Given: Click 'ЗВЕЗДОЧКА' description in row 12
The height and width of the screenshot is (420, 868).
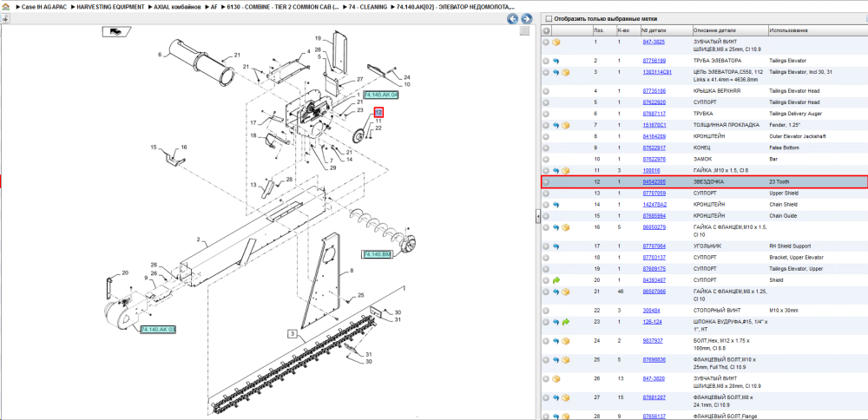Looking at the screenshot, I should pyautogui.click(x=708, y=181).
